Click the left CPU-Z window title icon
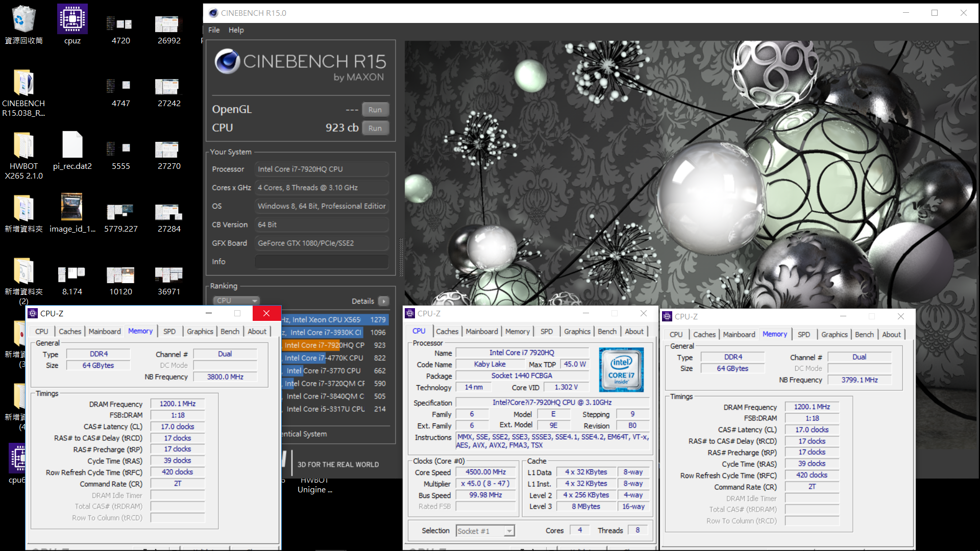The width and height of the screenshot is (980, 551). (33, 313)
